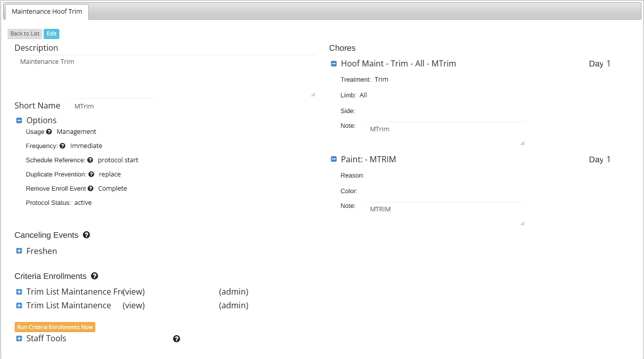This screenshot has width=644, height=359.
Task: Show help for Remove Enroll Event
Action: click(x=90, y=189)
